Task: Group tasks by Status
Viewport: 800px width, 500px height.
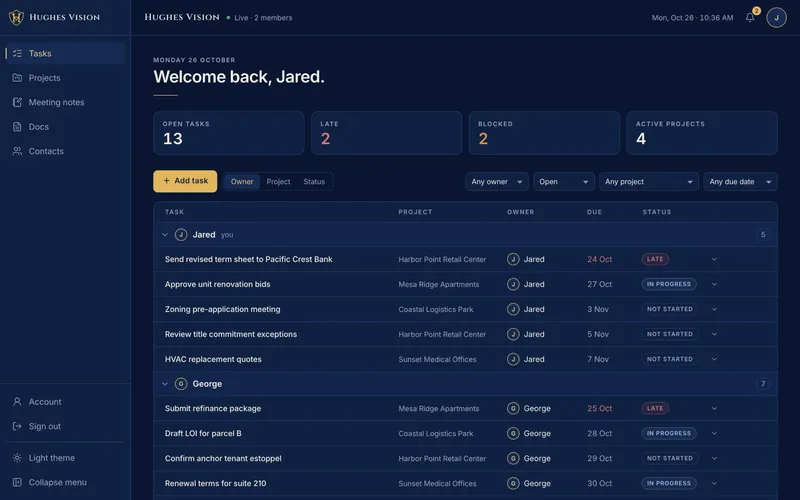Action: tap(314, 182)
